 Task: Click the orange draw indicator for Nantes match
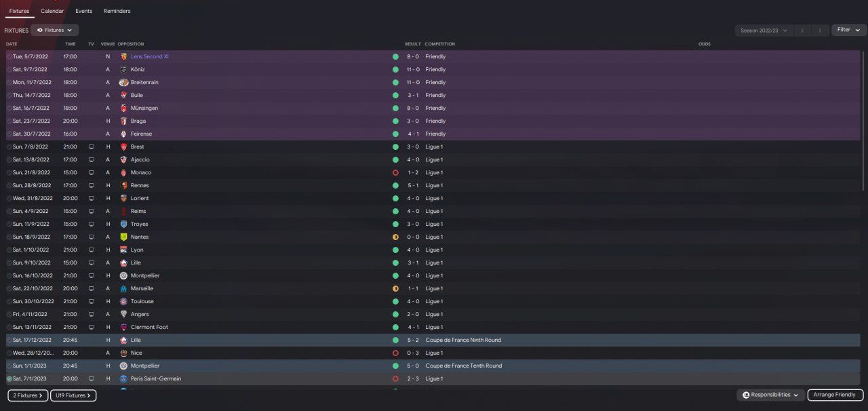point(395,237)
